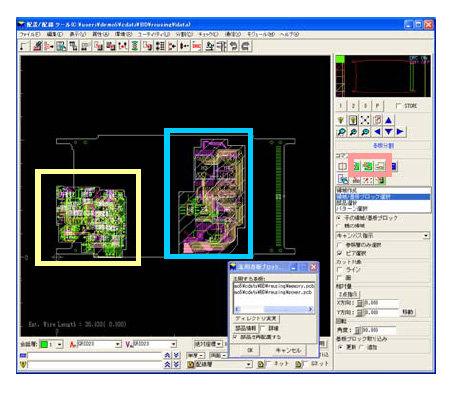Open the ヘルプ menu

[x=289, y=34]
